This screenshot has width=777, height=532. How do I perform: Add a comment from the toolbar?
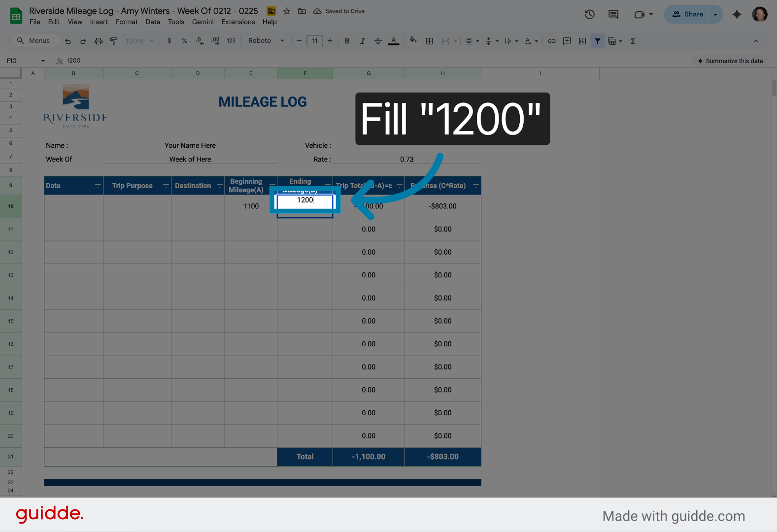[567, 41]
